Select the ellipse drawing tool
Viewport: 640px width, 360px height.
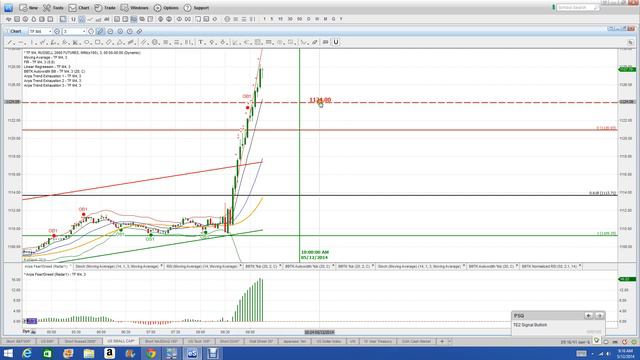pyautogui.click(x=86, y=42)
